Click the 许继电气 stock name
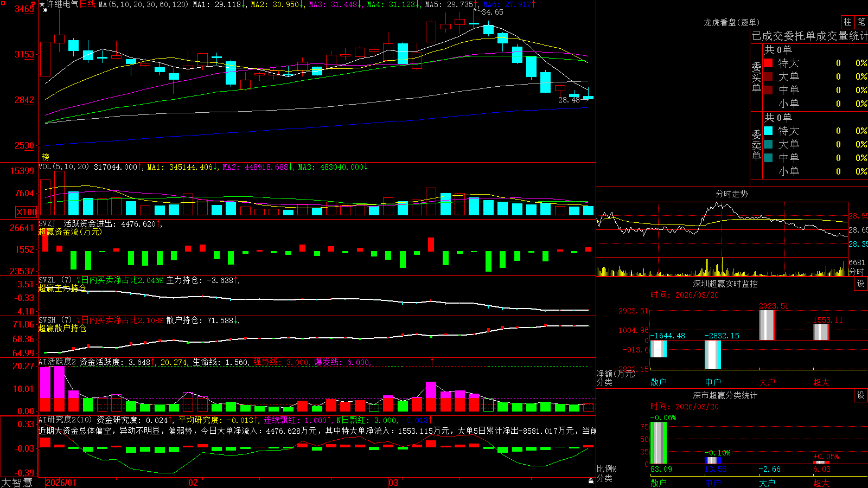868x488 pixels. (62, 4)
